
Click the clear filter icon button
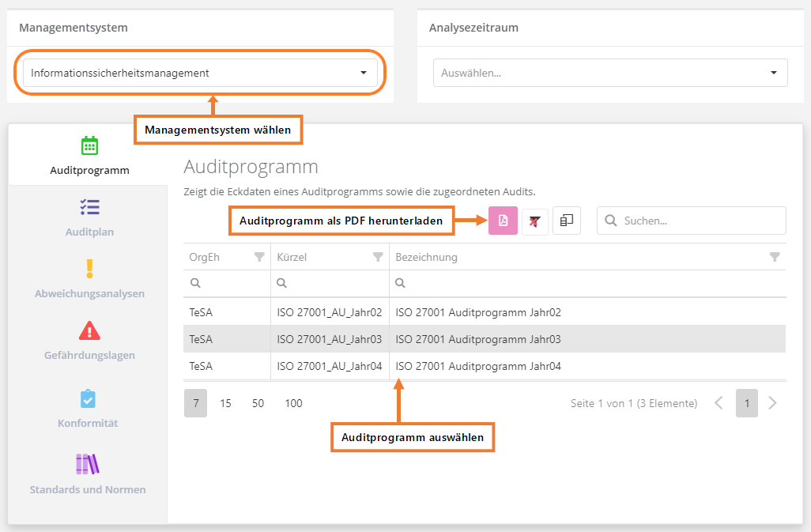[x=535, y=221]
